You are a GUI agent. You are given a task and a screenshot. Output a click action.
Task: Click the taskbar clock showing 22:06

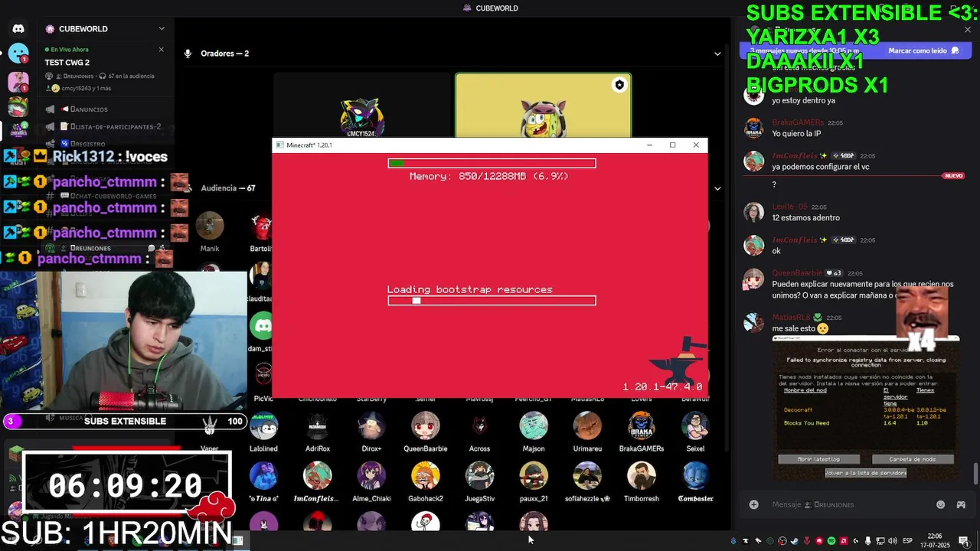click(x=935, y=541)
